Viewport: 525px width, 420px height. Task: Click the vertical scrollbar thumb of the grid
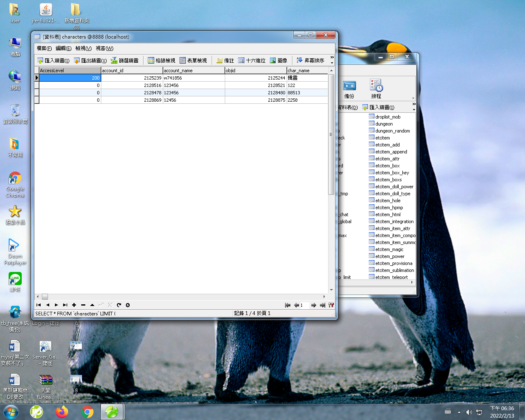pyautogui.click(x=331, y=135)
